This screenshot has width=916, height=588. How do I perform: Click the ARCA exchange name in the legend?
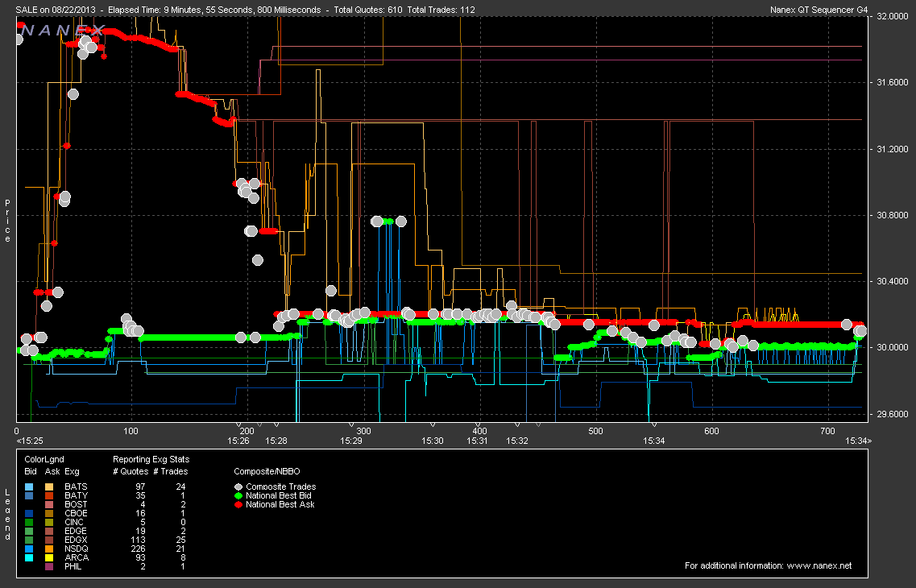[x=77, y=557]
